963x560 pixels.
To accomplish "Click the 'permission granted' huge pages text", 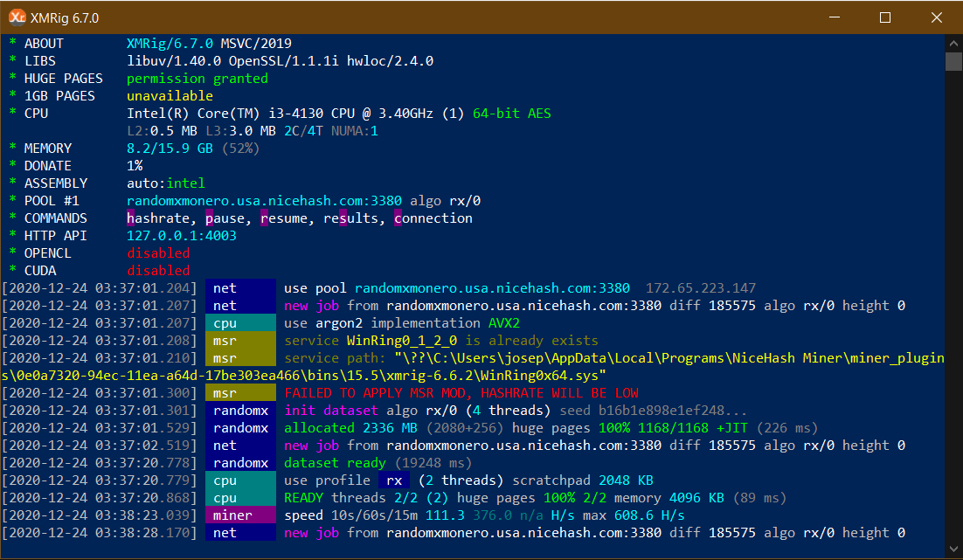I will [197, 79].
